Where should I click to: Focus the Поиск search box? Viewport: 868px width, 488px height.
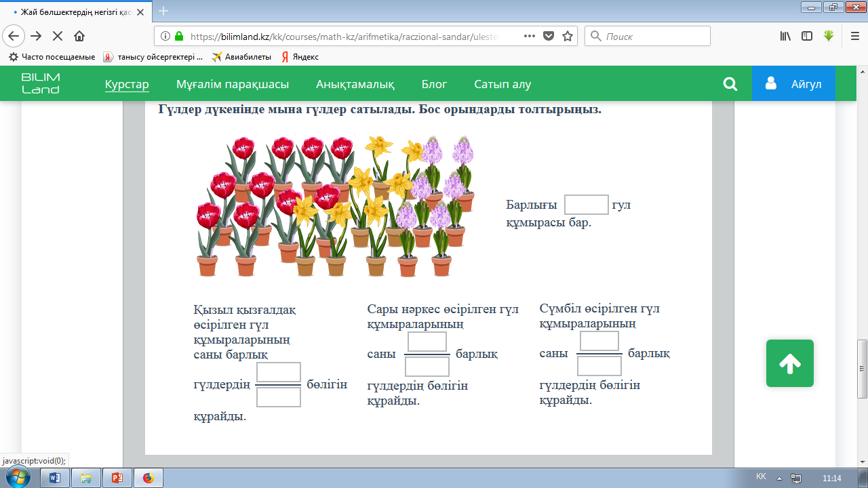point(648,36)
